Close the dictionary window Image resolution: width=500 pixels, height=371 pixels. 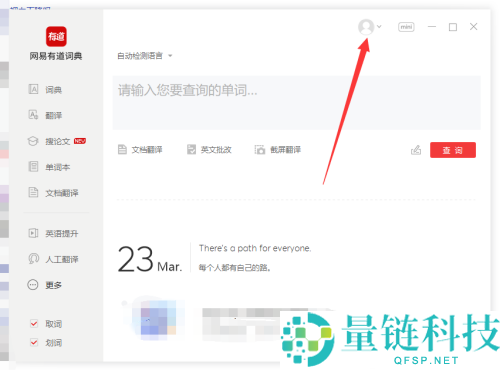tap(473, 27)
